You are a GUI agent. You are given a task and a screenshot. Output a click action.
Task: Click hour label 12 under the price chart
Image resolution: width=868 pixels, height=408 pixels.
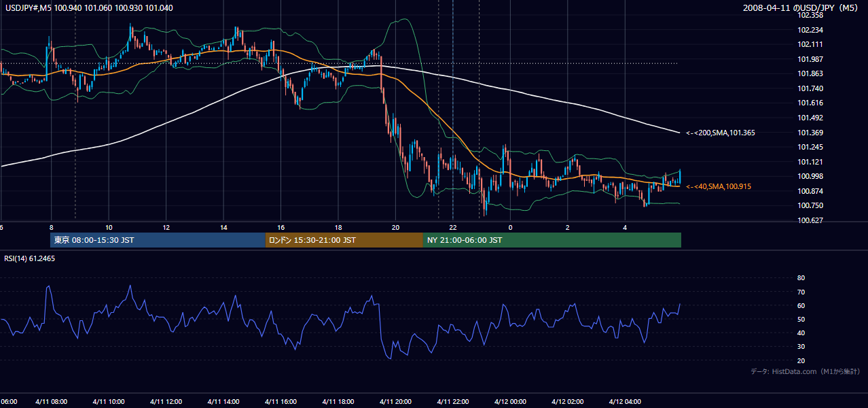pos(166,227)
